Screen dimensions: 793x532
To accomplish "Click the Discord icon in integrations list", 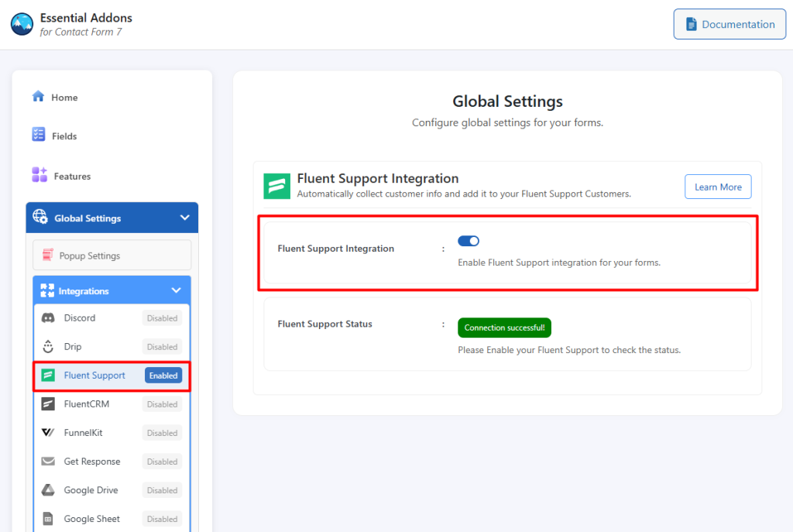I will pos(48,318).
